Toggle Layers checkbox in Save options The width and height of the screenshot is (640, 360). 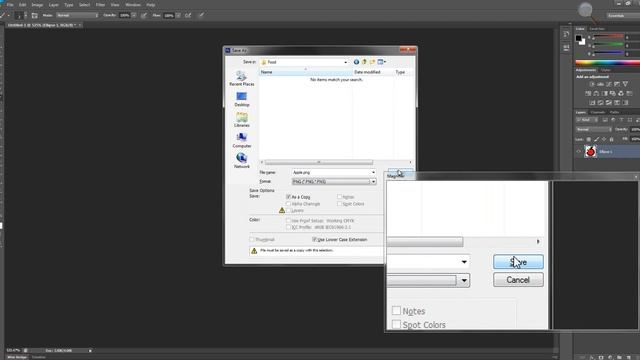pyautogui.click(x=289, y=211)
